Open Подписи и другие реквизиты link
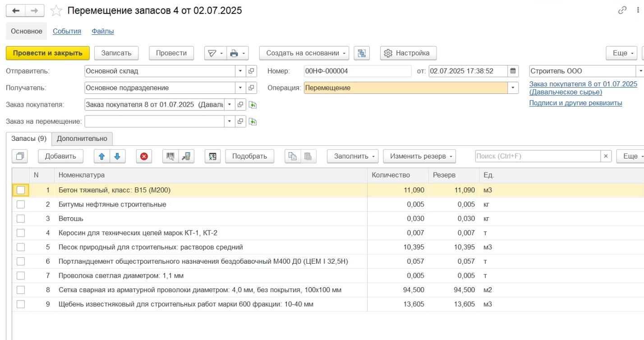The image size is (644, 340). click(x=575, y=103)
